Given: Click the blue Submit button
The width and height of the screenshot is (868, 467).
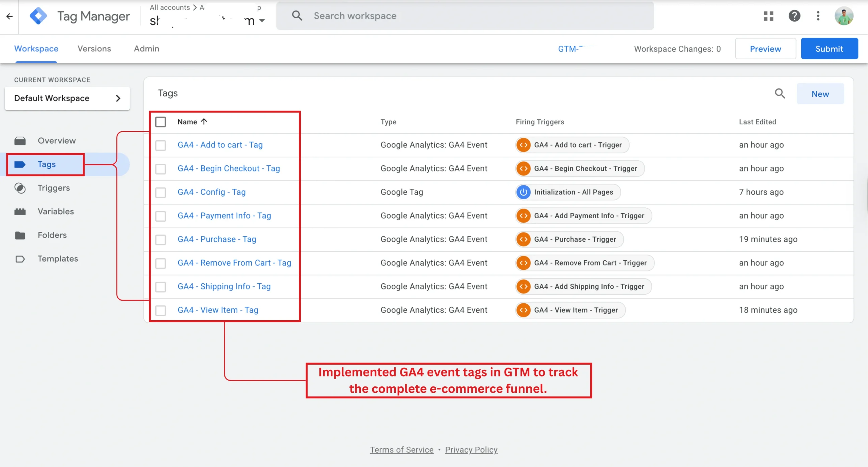Looking at the screenshot, I should 829,49.
